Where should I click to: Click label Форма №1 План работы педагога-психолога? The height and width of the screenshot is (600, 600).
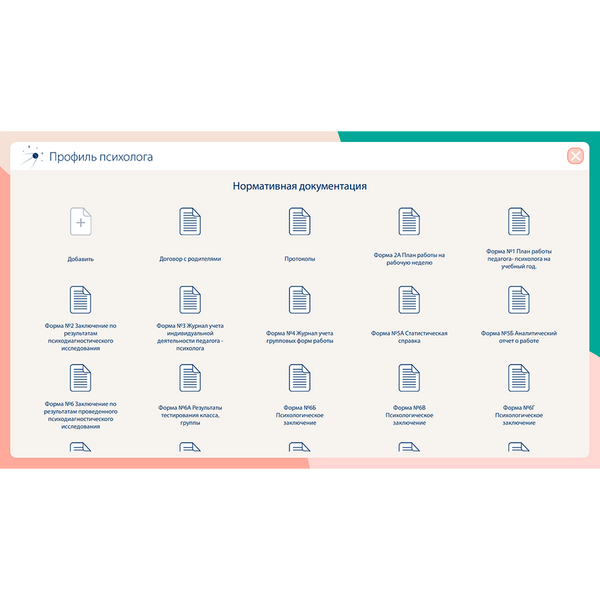click(518, 259)
